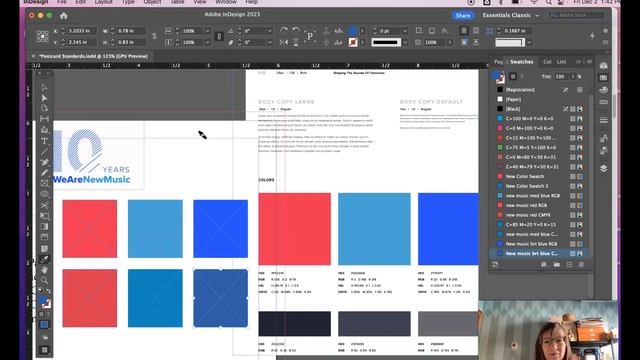Click the flip horizontal icon
Screen dimensions: 640x360
click(x=284, y=42)
